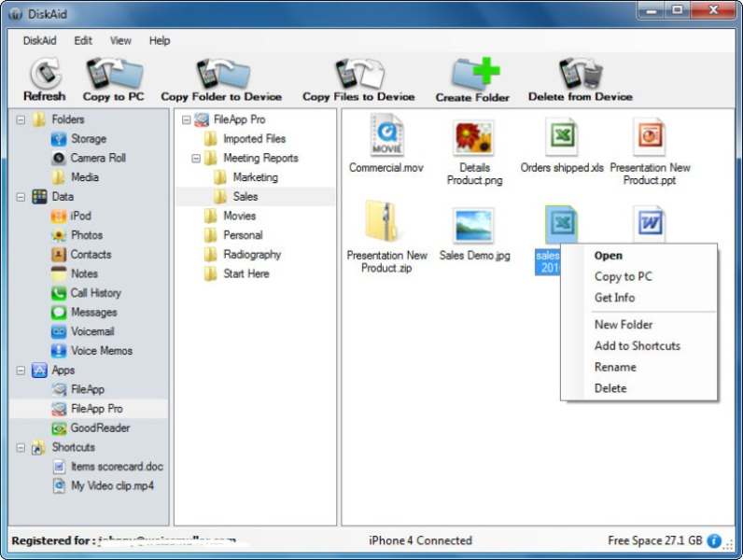Collapse the Meeting Reports folder tree
Screen dimensions: 743x560
coord(197,159)
